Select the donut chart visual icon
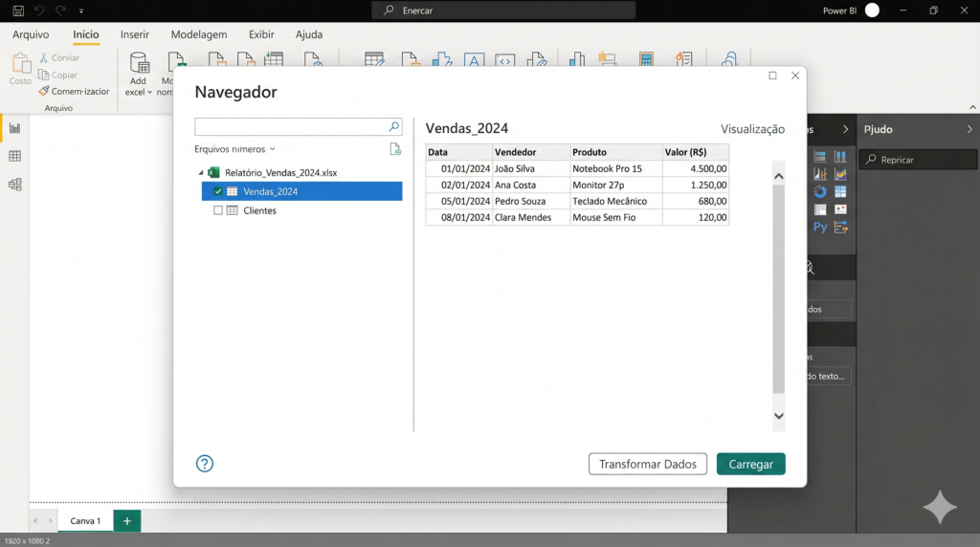 tap(820, 191)
